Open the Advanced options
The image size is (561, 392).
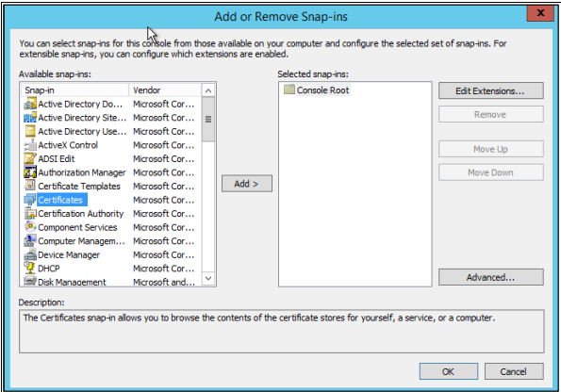(491, 277)
